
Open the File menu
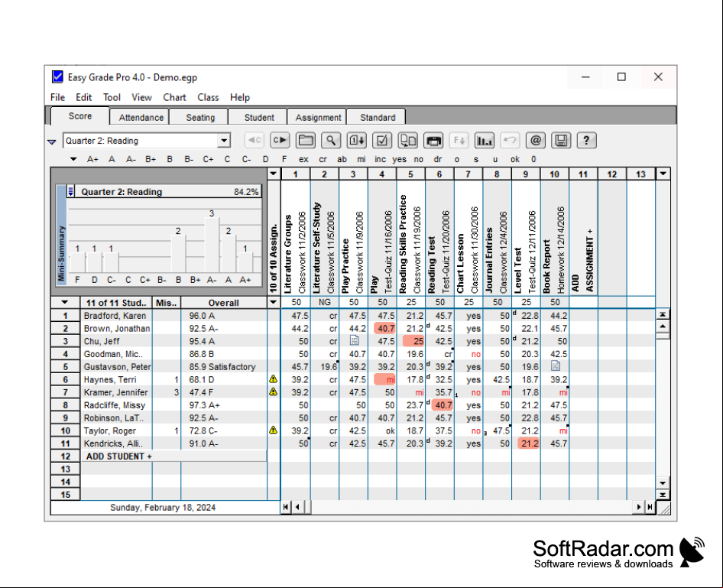tap(57, 97)
